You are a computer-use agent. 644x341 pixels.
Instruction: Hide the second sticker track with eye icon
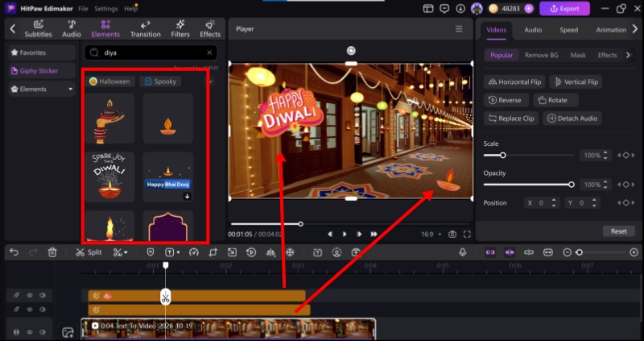click(30, 310)
